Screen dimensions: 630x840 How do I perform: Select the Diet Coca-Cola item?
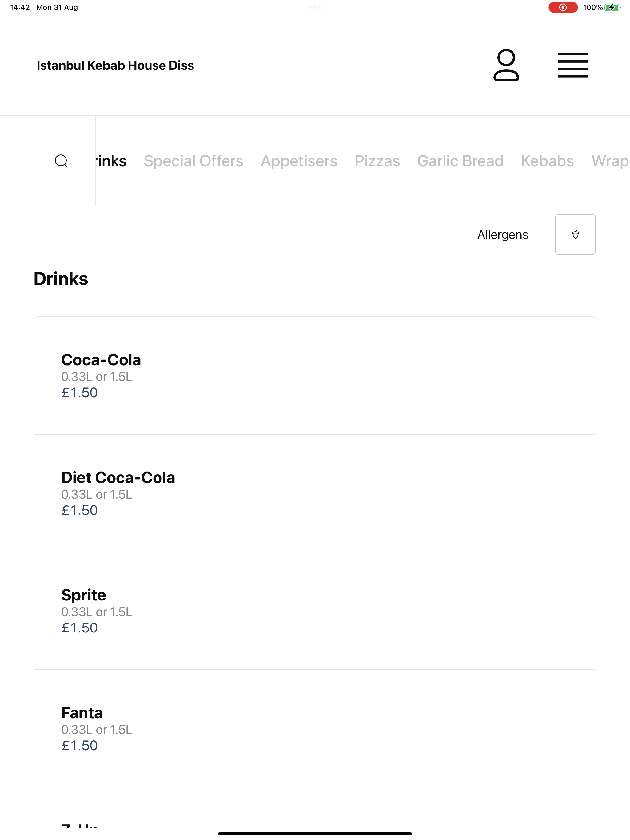point(315,493)
